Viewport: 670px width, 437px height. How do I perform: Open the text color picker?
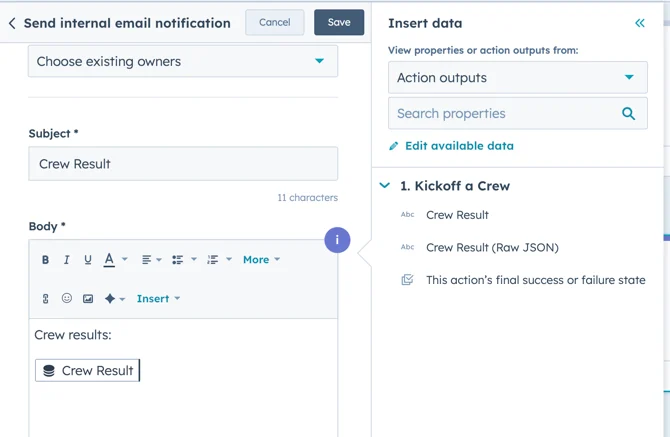pos(115,260)
